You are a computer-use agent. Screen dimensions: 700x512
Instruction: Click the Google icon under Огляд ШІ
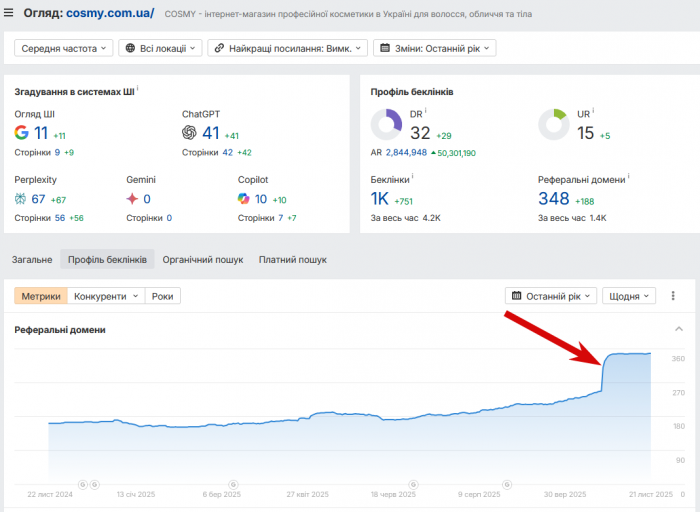(21, 133)
